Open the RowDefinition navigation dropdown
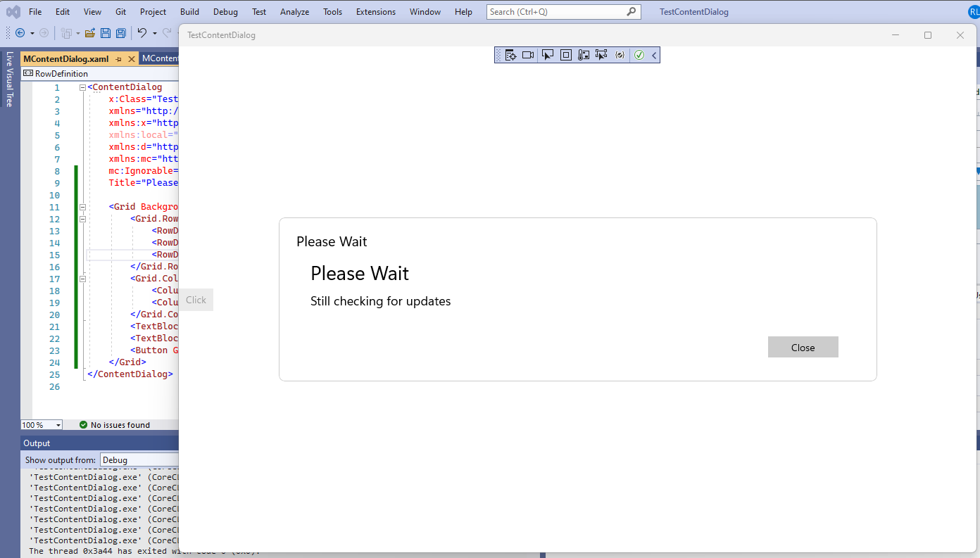The height and width of the screenshot is (558, 980). (x=100, y=73)
